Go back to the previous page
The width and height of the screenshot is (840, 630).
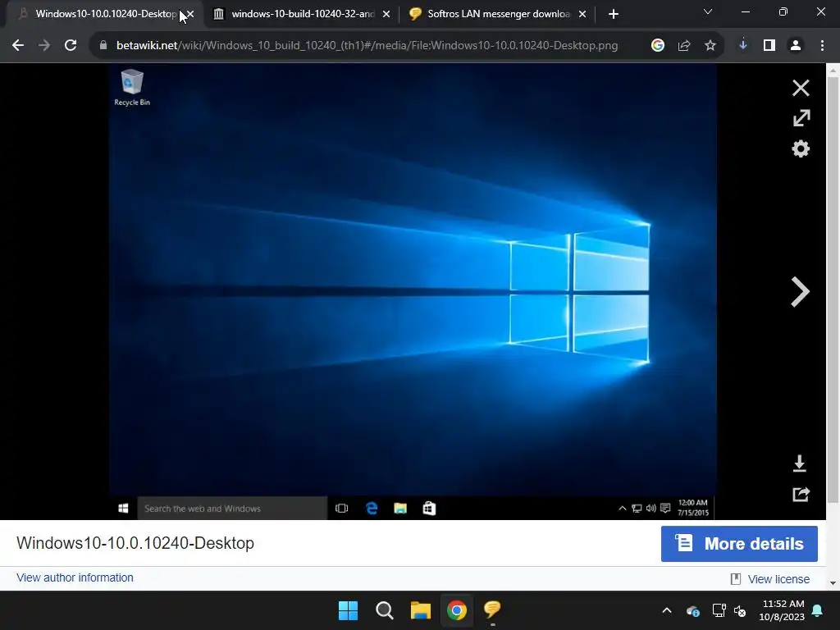18,46
